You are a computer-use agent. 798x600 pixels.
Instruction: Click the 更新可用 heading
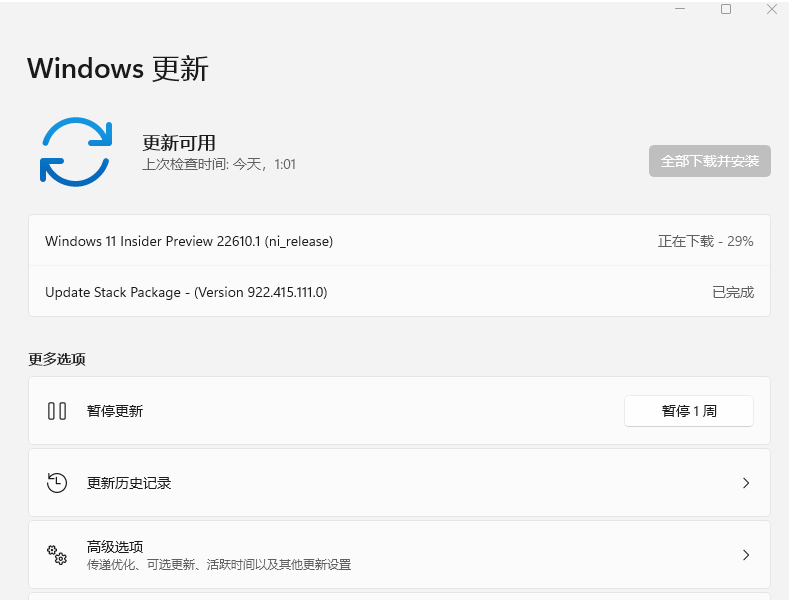click(179, 142)
